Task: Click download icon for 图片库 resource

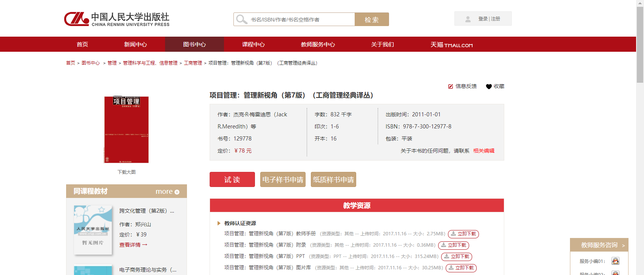Action: (451, 268)
